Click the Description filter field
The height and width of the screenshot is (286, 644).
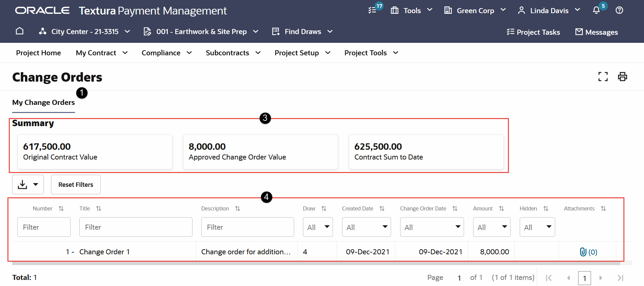click(248, 227)
